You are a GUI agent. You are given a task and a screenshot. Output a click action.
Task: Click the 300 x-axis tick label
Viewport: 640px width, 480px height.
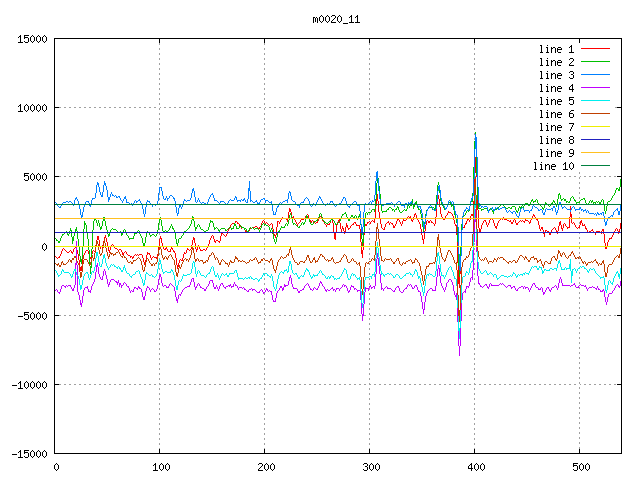tap(370, 467)
